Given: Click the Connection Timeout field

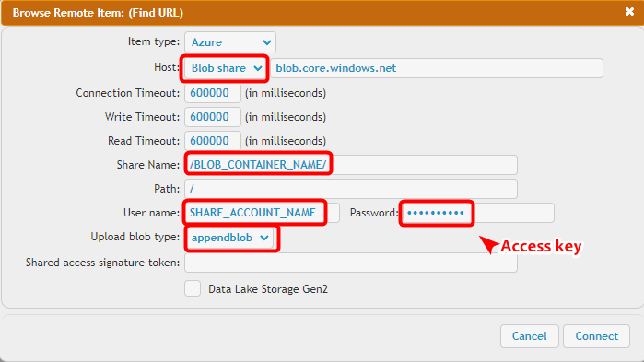Looking at the screenshot, I should click(x=212, y=93).
